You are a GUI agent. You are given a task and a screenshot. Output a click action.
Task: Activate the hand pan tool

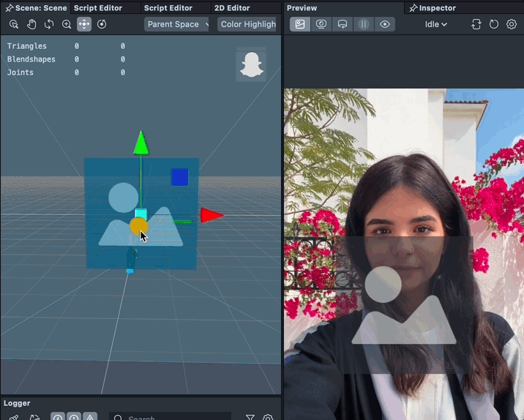(31, 24)
